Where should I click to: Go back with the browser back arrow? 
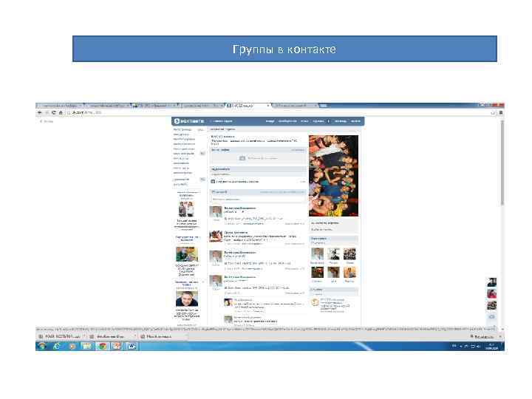tap(40, 112)
